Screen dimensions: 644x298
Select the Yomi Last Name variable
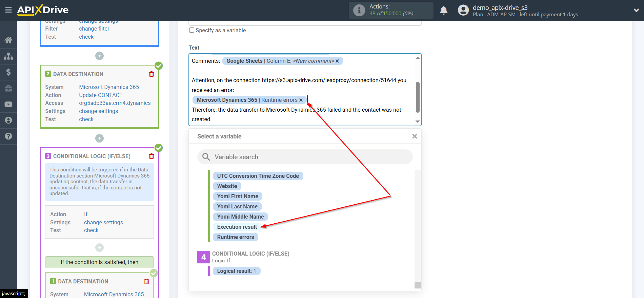[x=237, y=206]
